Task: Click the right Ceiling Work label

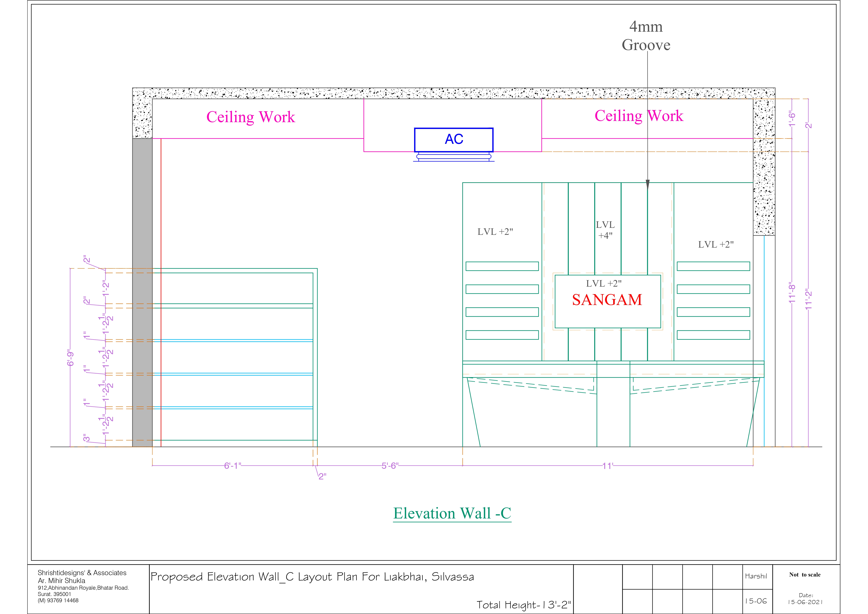Action: pyautogui.click(x=639, y=116)
